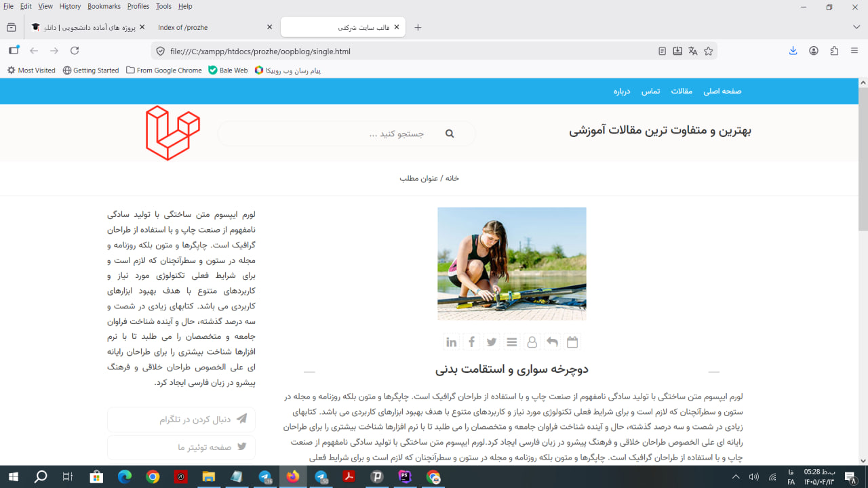
Task: Click the translate page icon
Action: 692,51
